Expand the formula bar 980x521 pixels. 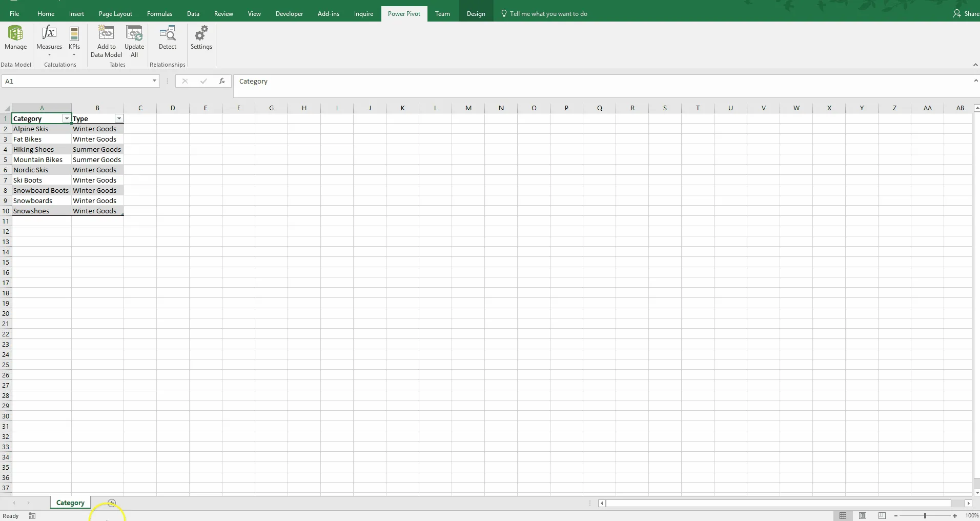point(976,81)
